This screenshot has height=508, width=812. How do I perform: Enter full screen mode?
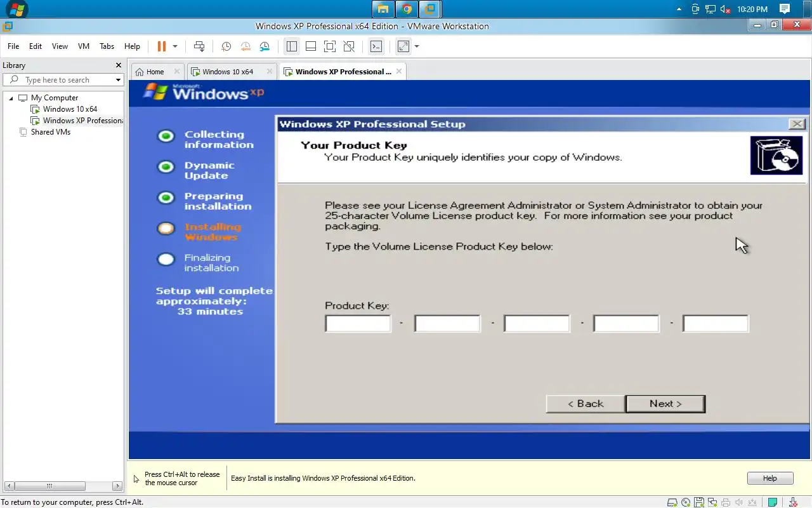[x=329, y=46]
